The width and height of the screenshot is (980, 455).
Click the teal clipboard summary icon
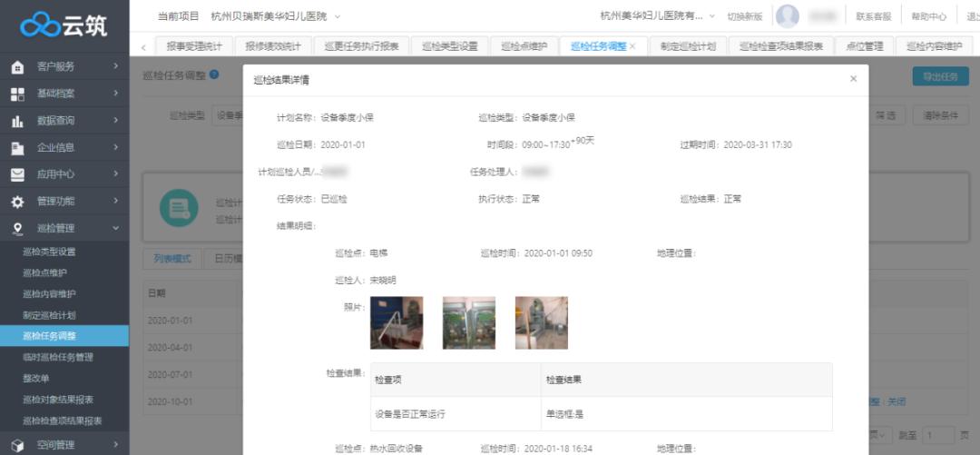(179, 208)
